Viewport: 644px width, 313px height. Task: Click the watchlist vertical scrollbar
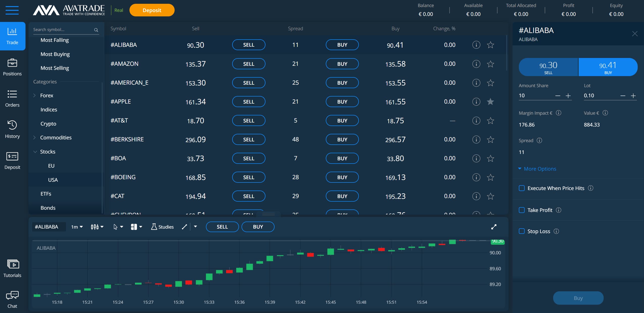tap(506, 53)
